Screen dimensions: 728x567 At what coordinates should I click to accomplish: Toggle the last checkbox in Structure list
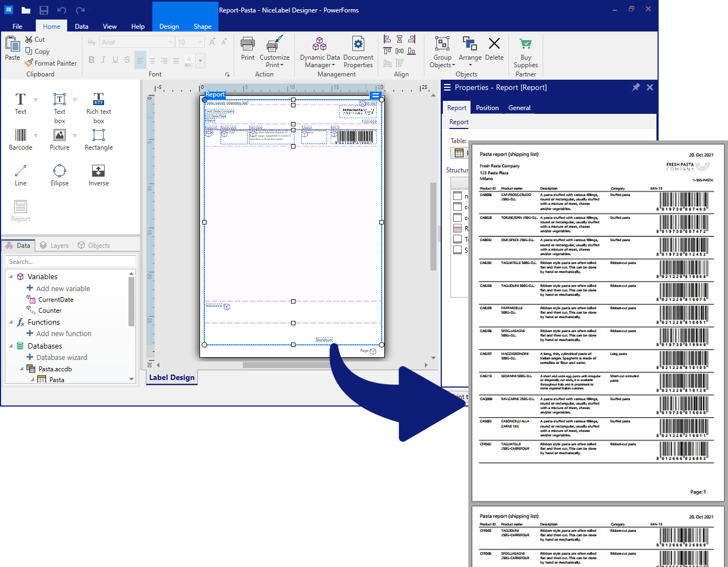pyautogui.click(x=458, y=250)
